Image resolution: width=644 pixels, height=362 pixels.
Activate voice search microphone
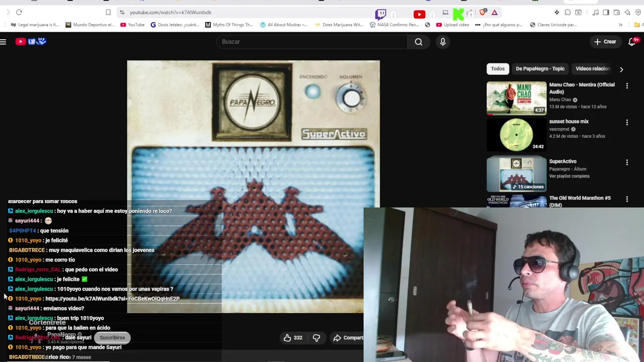click(x=443, y=42)
